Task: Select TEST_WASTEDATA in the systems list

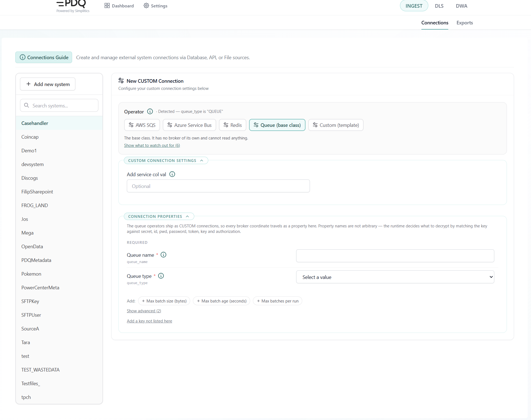Action: pyautogui.click(x=59, y=370)
